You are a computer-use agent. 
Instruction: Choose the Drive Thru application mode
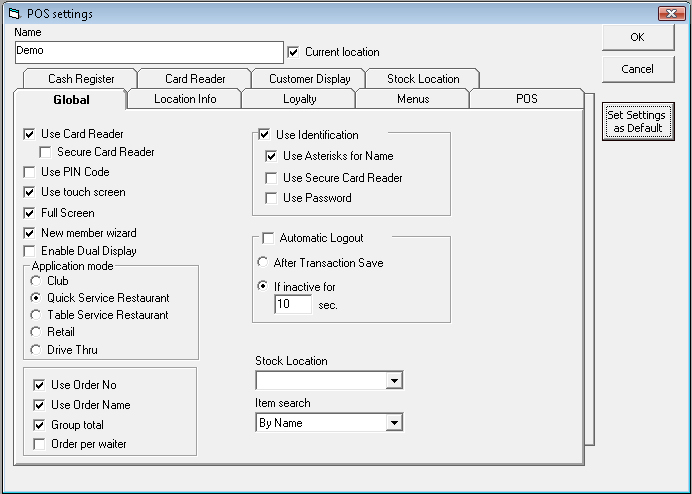point(36,350)
